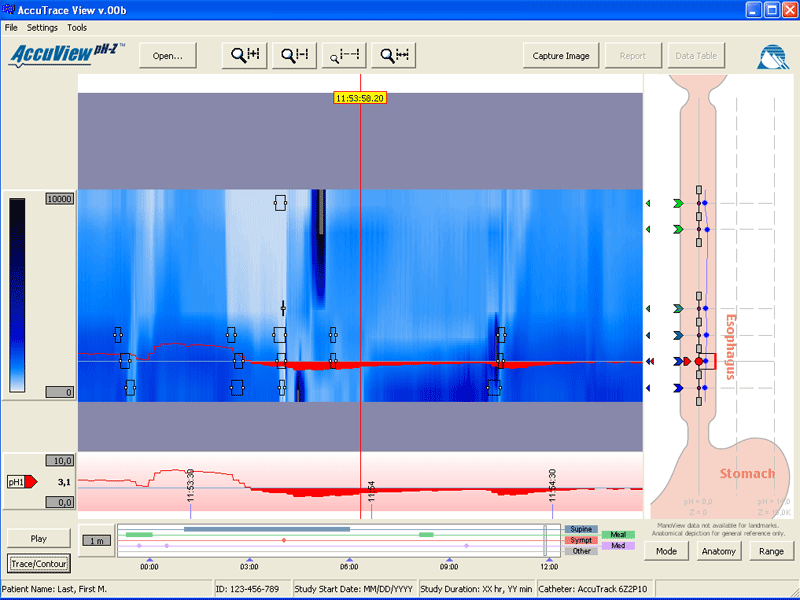Click the red pH arrow on the catheter diagram
Image resolution: width=800 pixels, height=600 pixels.
coord(687,361)
